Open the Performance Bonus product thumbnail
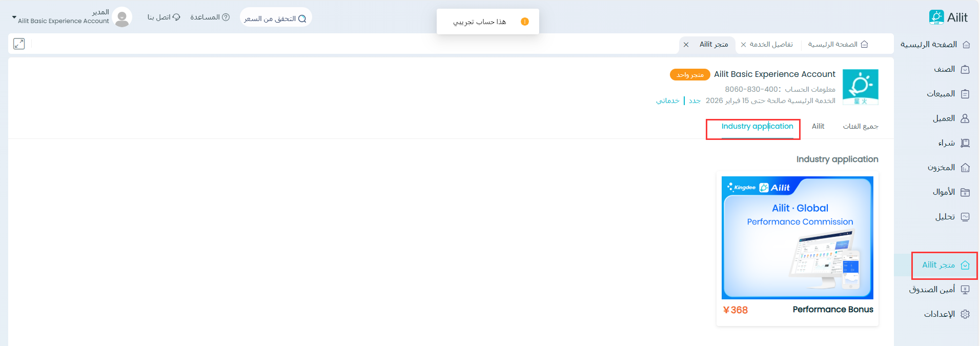The image size is (980, 346). (797, 238)
